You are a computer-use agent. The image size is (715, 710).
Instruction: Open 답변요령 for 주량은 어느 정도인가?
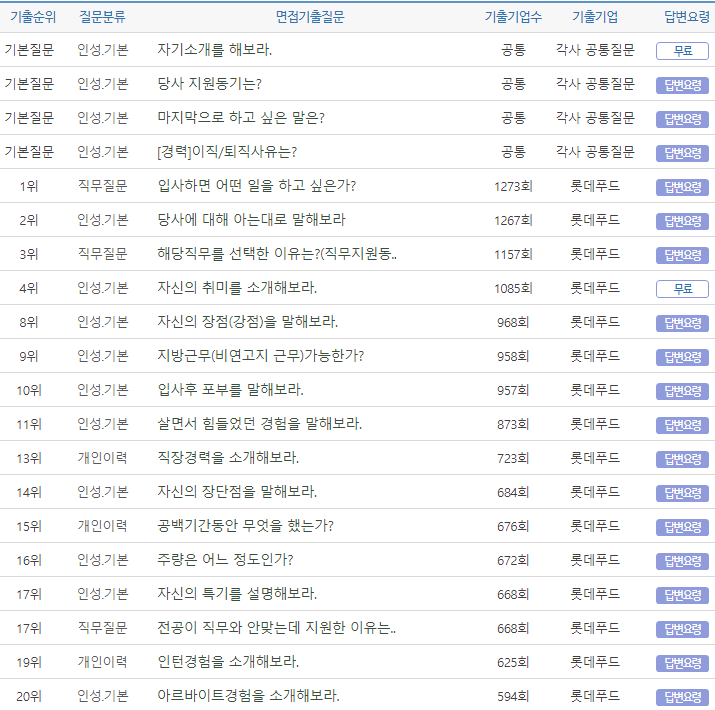pyautogui.click(x=682, y=561)
